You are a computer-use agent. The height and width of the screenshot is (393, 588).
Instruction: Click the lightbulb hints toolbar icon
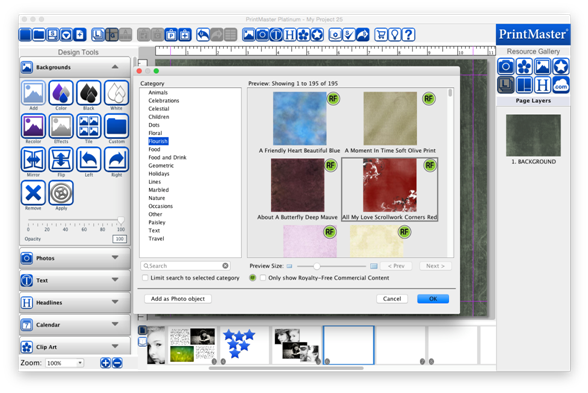point(394,34)
